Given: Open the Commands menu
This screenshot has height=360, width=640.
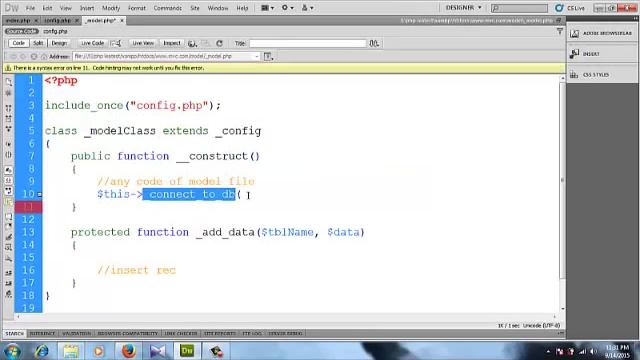Looking at the screenshot, I should pyautogui.click(x=168, y=8).
